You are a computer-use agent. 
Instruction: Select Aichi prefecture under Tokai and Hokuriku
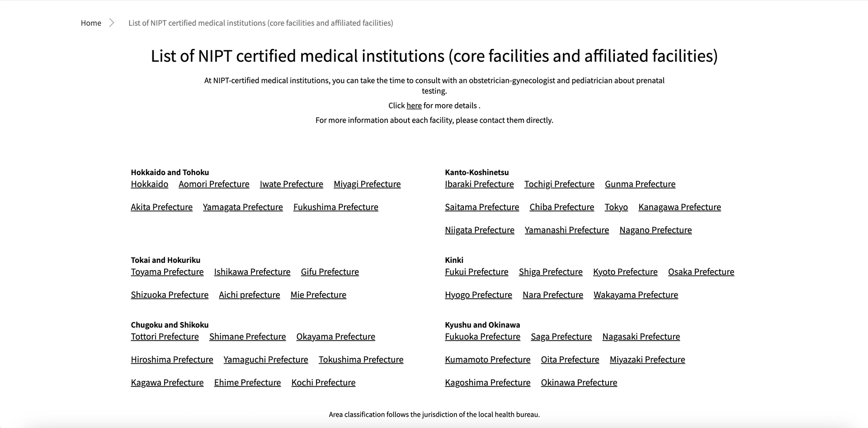249,295
